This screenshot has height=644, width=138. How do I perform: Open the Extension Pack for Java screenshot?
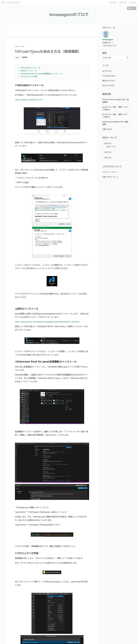pyautogui.click(x=52, y=406)
